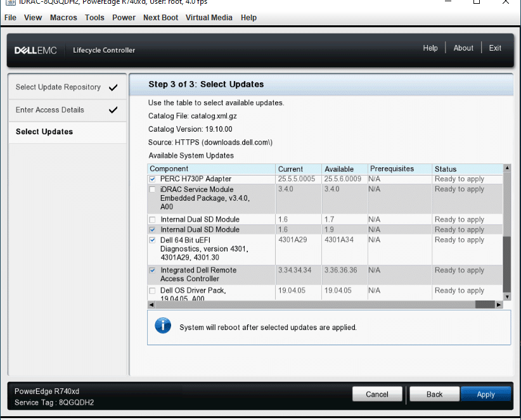Viewport: 521px width, 420px height.
Task: Click the updates table scroll-up arrow
Action: point(507,168)
